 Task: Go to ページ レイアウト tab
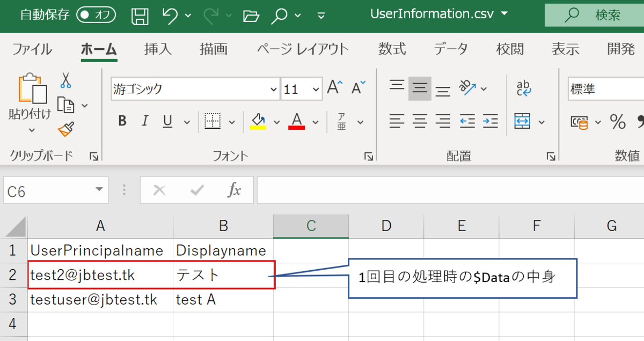[303, 49]
